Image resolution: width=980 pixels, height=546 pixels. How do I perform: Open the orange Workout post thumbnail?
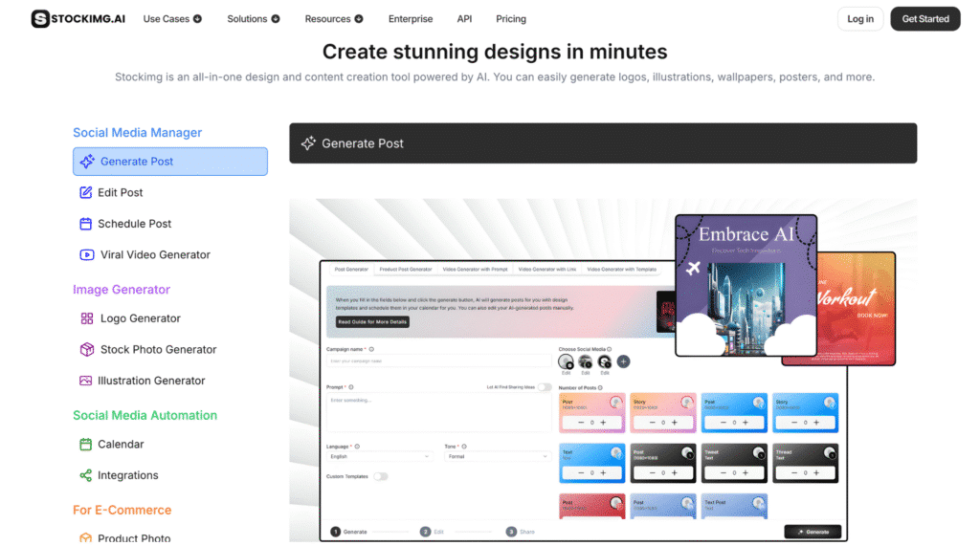857,309
